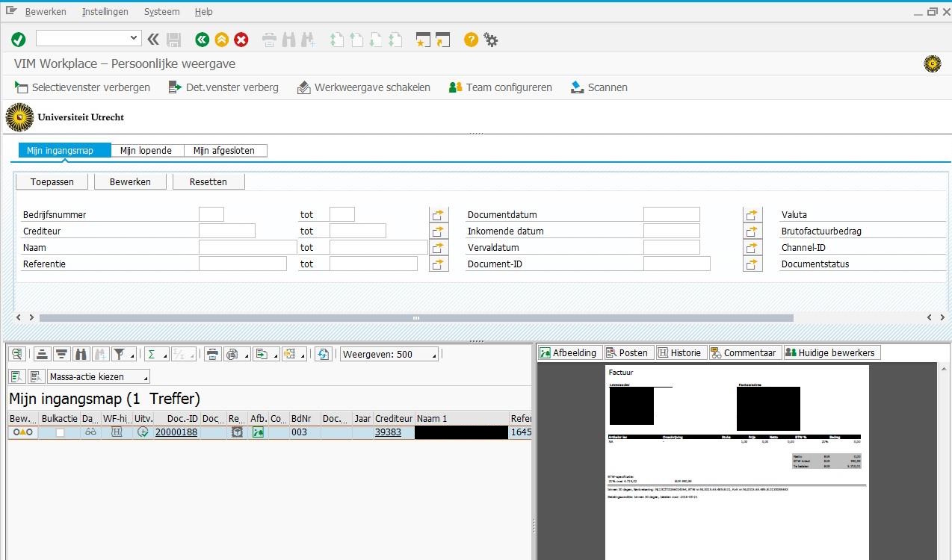Open the Systeem menu
The height and width of the screenshot is (560, 952).
tap(162, 11)
